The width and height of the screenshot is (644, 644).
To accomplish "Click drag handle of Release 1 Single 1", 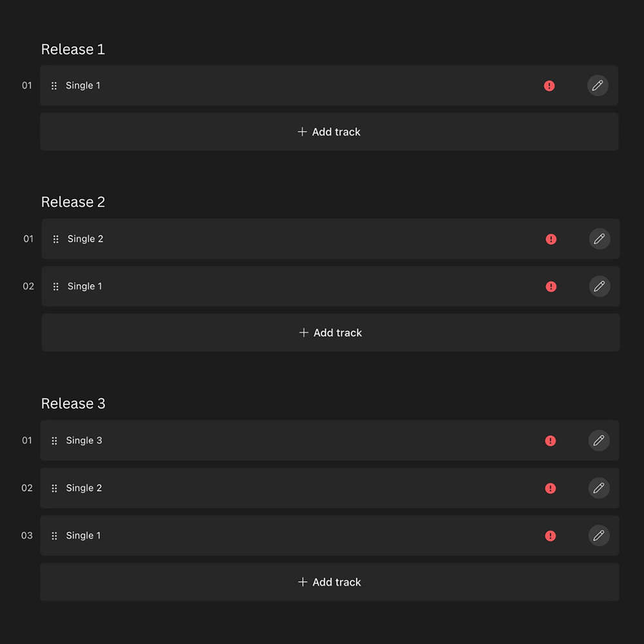I will coord(54,86).
